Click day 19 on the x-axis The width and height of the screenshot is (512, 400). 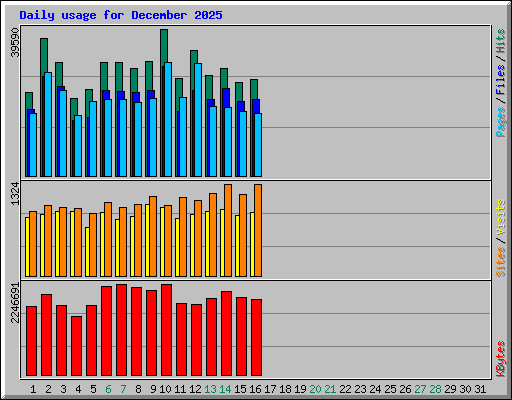pyautogui.click(x=300, y=389)
